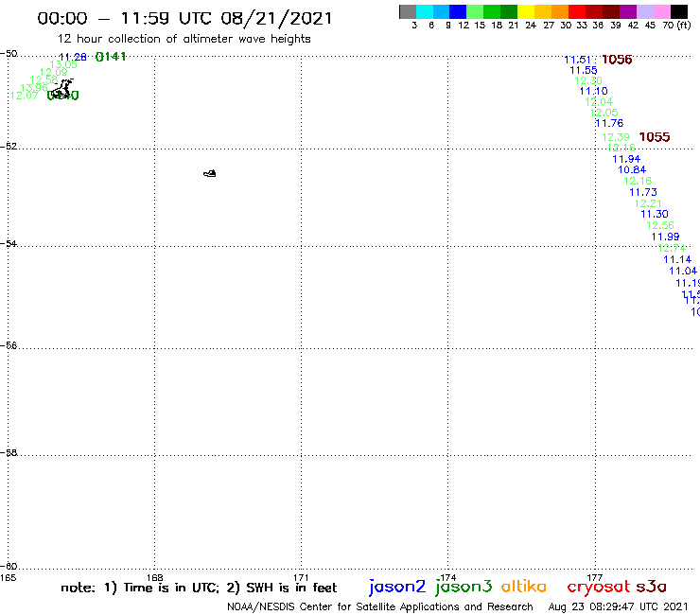The image size is (700, 615).
Task: Click the s3a satellite legend label
Action: [x=652, y=587]
